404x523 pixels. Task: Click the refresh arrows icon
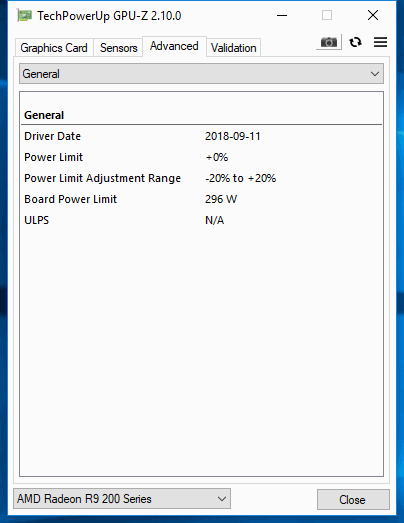pyautogui.click(x=355, y=42)
